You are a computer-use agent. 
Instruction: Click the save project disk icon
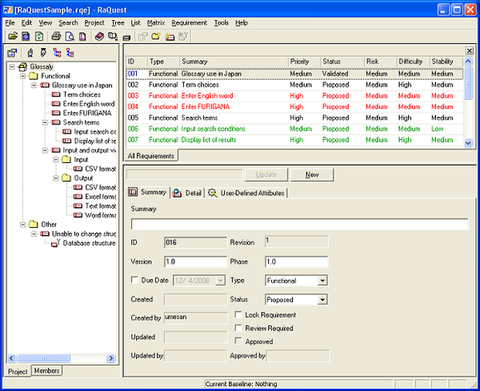(x=26, y=36)
